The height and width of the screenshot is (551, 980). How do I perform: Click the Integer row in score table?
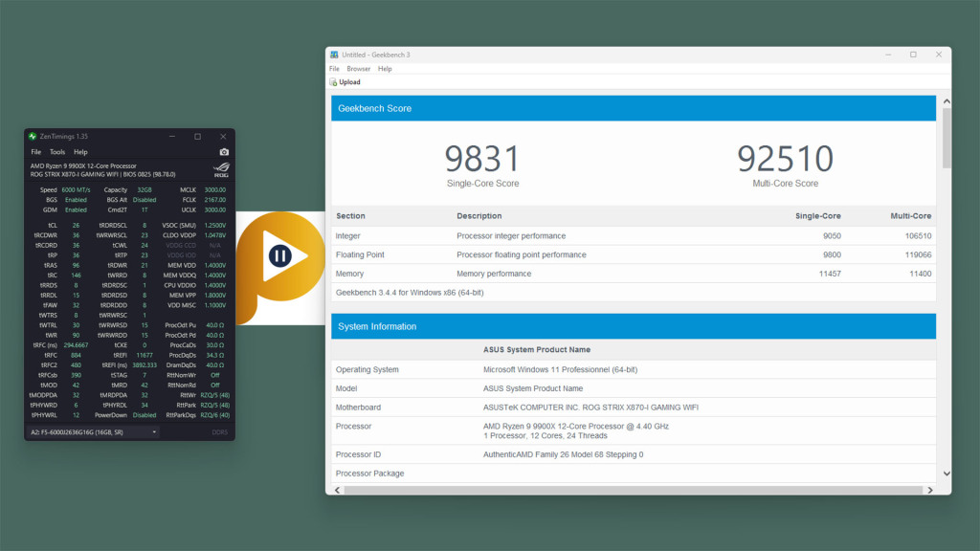(x=634, y=235)
